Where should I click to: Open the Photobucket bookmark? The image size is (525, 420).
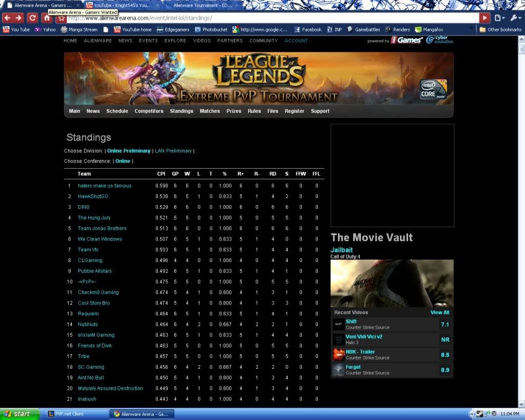[x=211, y=29]
